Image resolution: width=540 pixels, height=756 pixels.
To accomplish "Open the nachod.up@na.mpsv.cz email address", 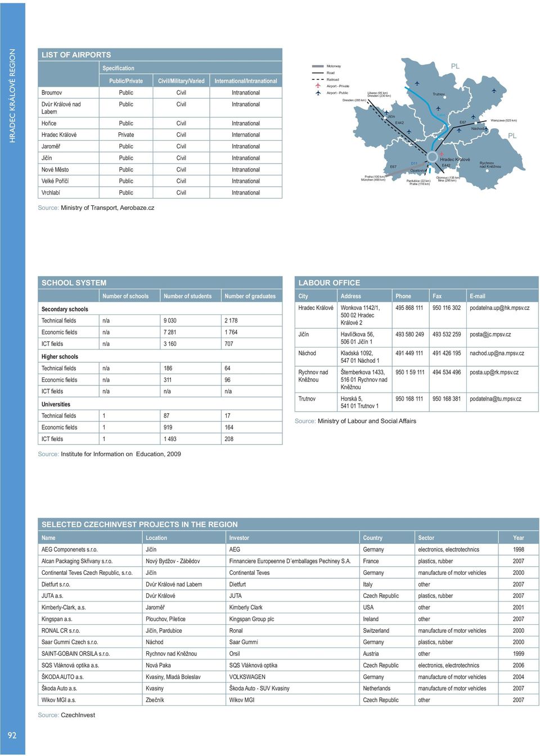I will tap(497, 353).
